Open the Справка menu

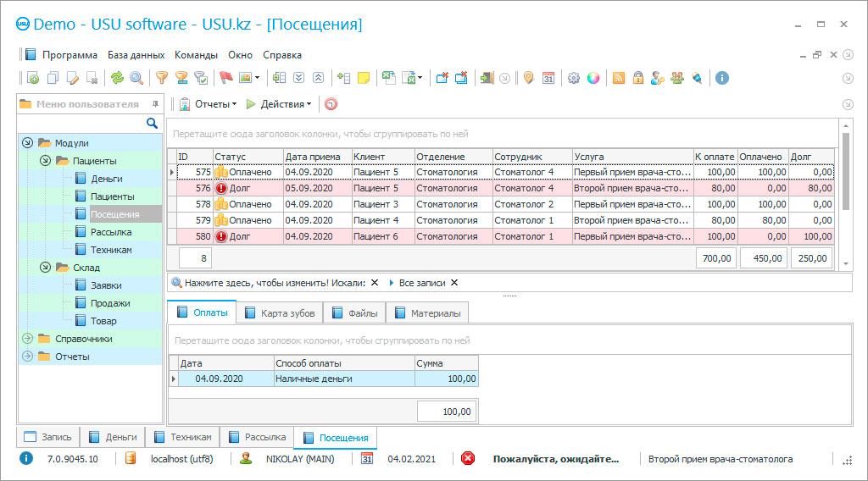281,55
